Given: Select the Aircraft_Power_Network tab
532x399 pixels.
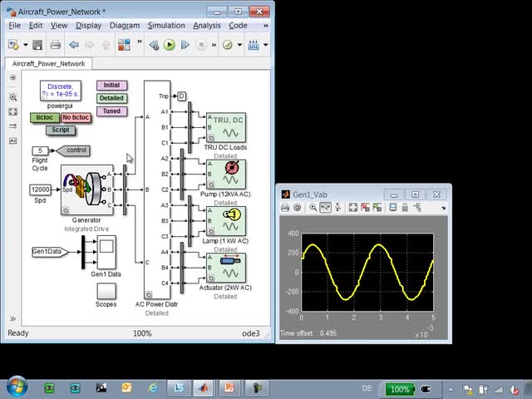Looking at the screenshot, I should pyautogui.click(x=48, y=64).
